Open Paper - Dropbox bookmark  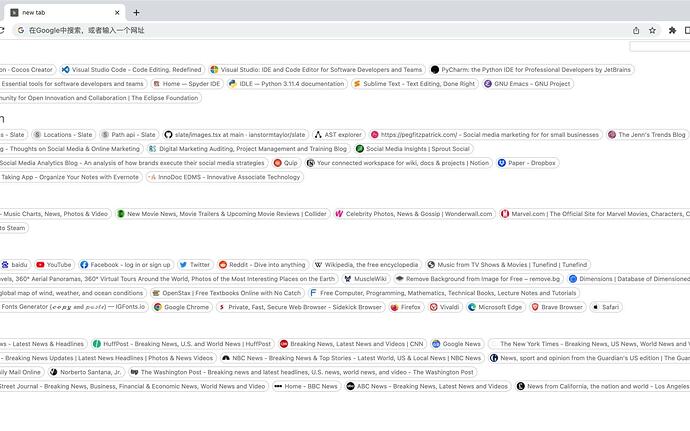pyautogui.click(x=527, y=163)
